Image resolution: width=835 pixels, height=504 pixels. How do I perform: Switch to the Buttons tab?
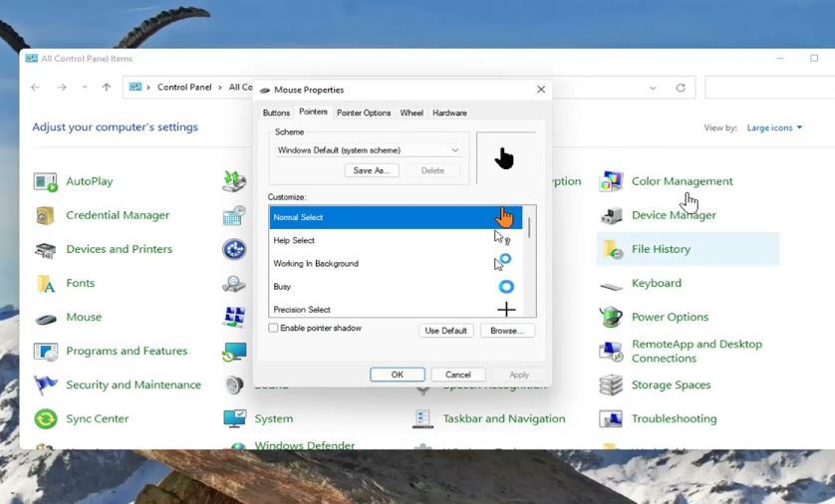276,113
